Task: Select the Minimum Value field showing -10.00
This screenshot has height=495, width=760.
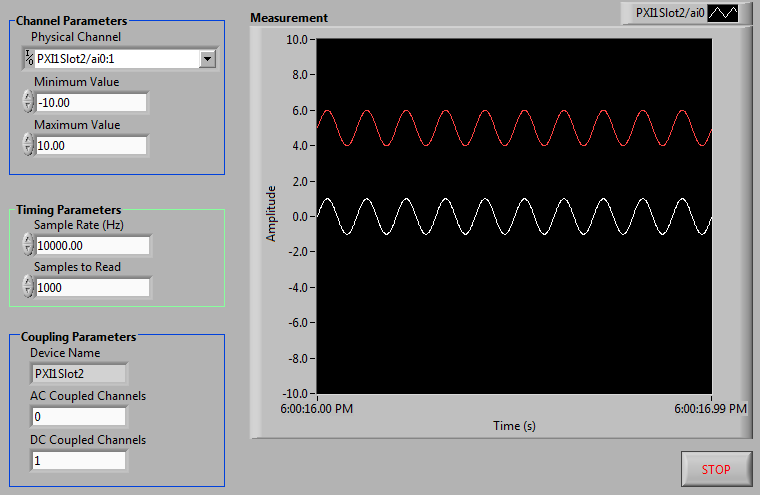Action: [x=91, y=102]
